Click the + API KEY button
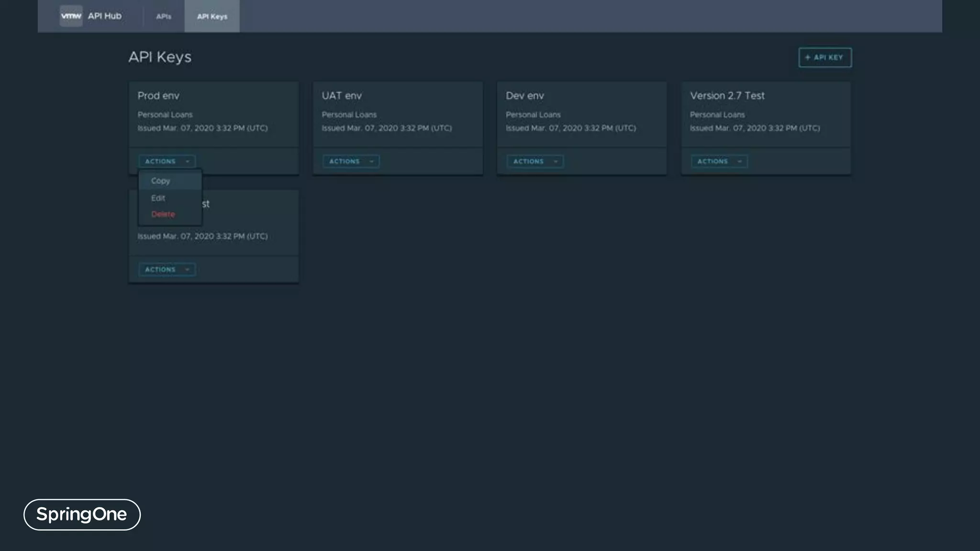This screenshot has width=980, height=551. (x=824, y=57)
